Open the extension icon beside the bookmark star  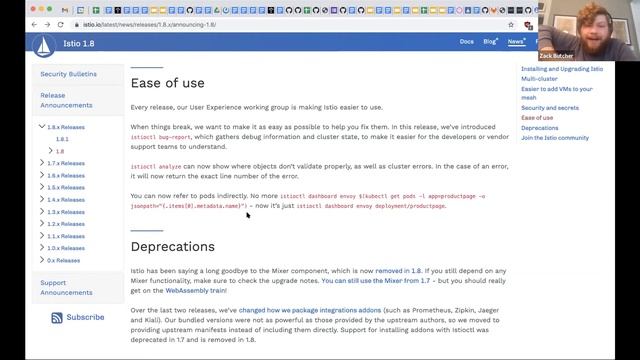(529, 25)
